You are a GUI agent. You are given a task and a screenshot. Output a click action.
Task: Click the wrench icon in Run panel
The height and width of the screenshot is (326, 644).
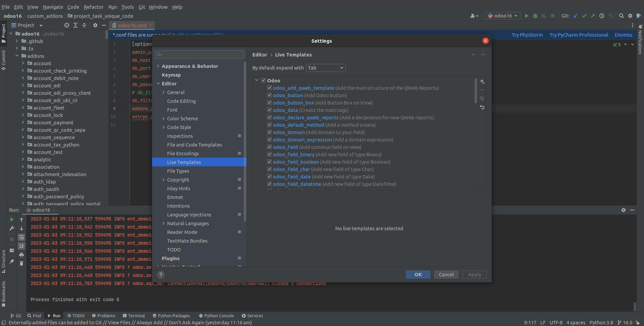pos(12,228)
